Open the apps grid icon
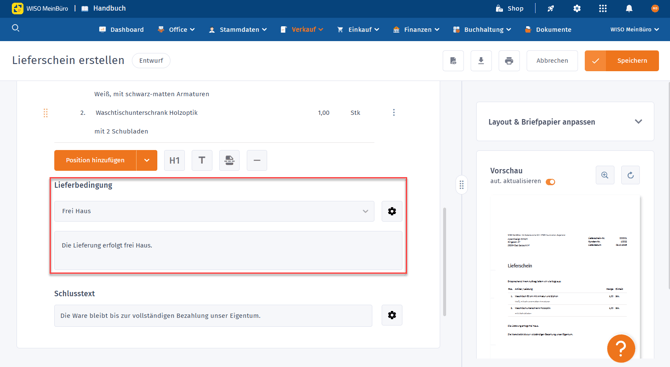Viewport: 670px width, 367px height. point(602,8)
